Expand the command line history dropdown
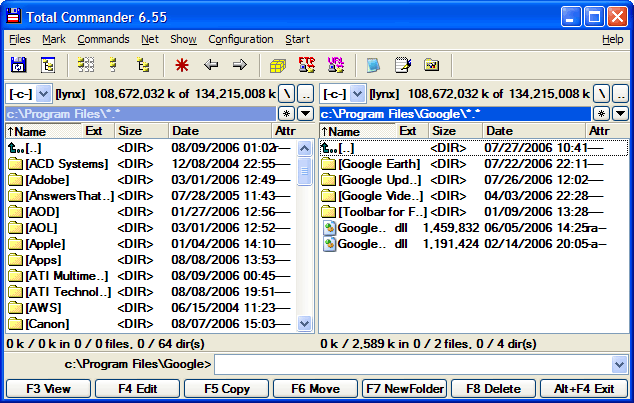Screen dimensions: 634x403 [x=620, y=365]
